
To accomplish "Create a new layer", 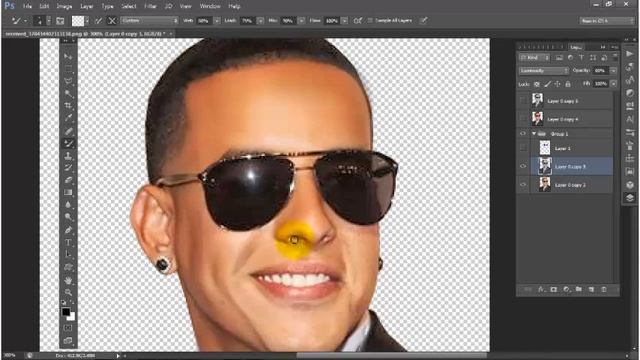I will [x=591, y=289].
